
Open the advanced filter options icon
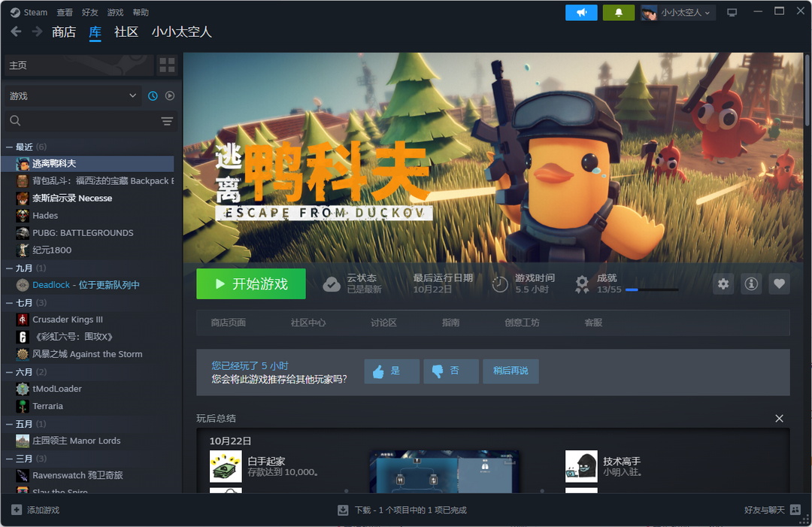coord(167,121)
